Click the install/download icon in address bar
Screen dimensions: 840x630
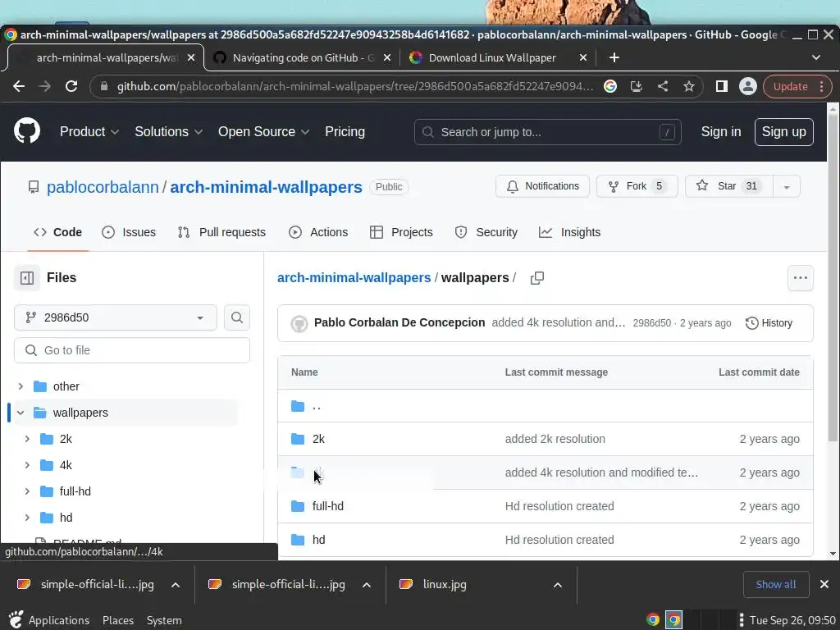coord(637,86)
